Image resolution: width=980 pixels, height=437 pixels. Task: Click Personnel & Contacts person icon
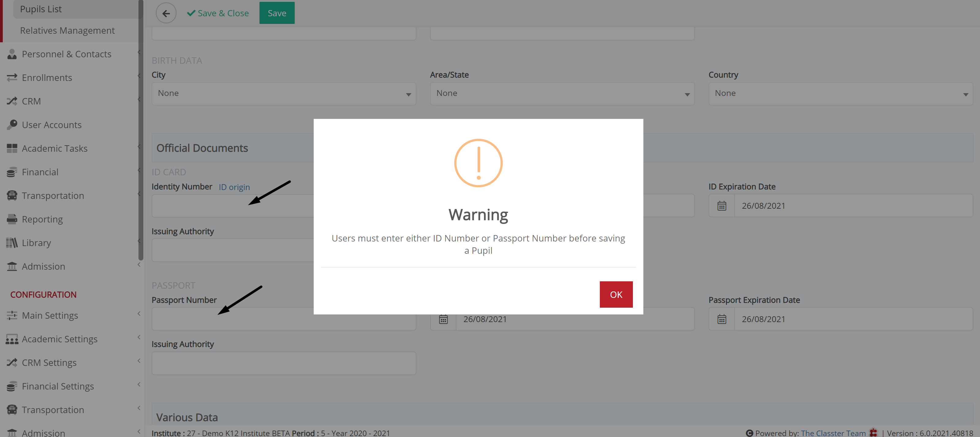click(12, 54)
